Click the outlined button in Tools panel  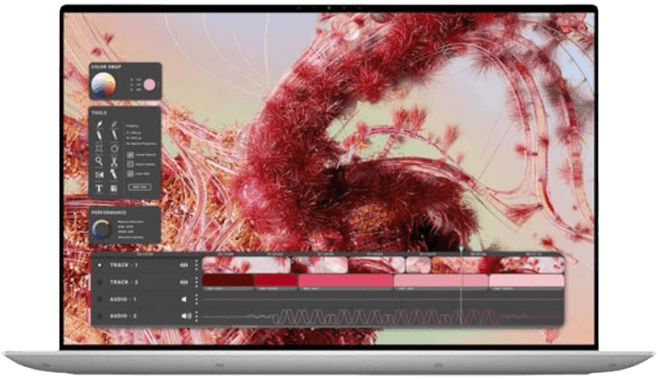coord(140,187)
